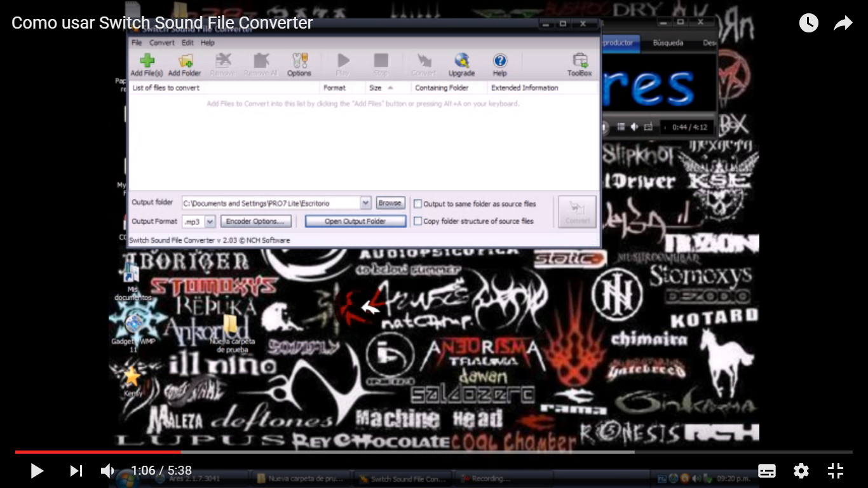Play the YouTube video
This screenshot has width=868, height=488.
[37, 471]
